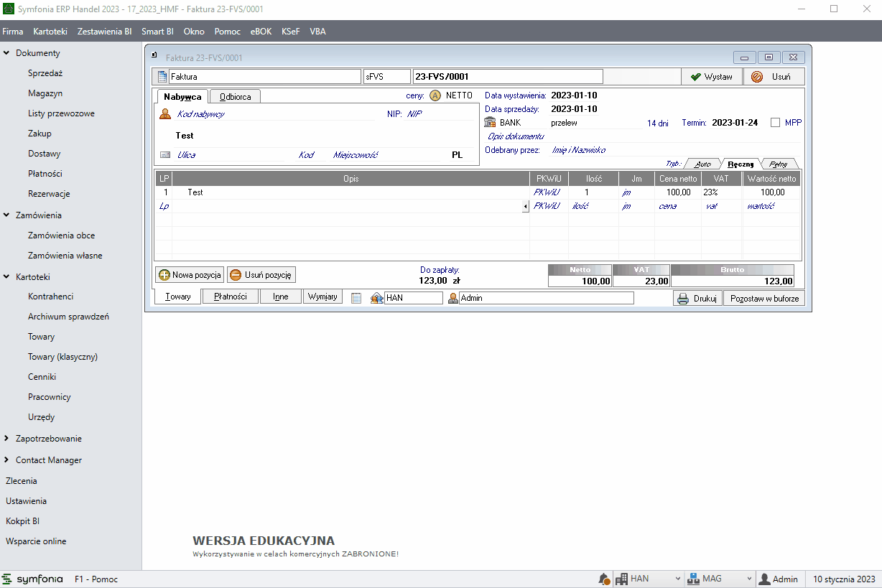
Task: Expand the Zapotrzebowanie tree section
Action: [6, 439]
